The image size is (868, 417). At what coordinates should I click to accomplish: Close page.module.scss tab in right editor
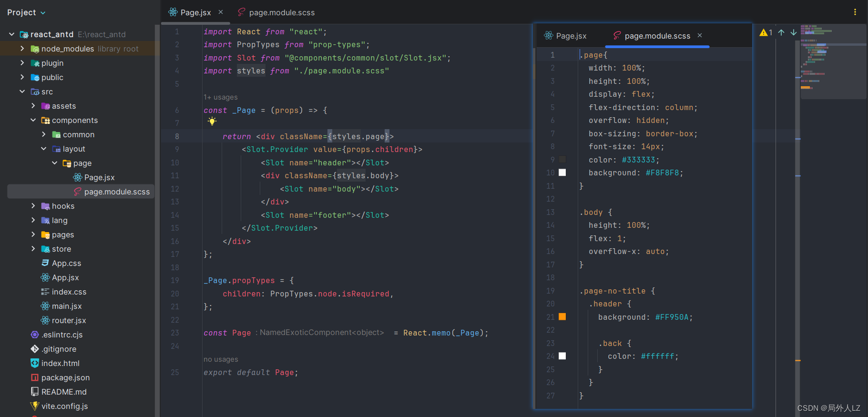coord(700,35)
